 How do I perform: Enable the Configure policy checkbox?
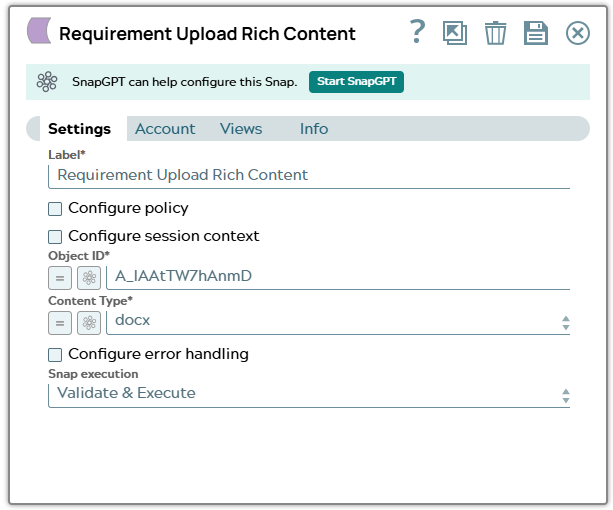tap(55, 209)
